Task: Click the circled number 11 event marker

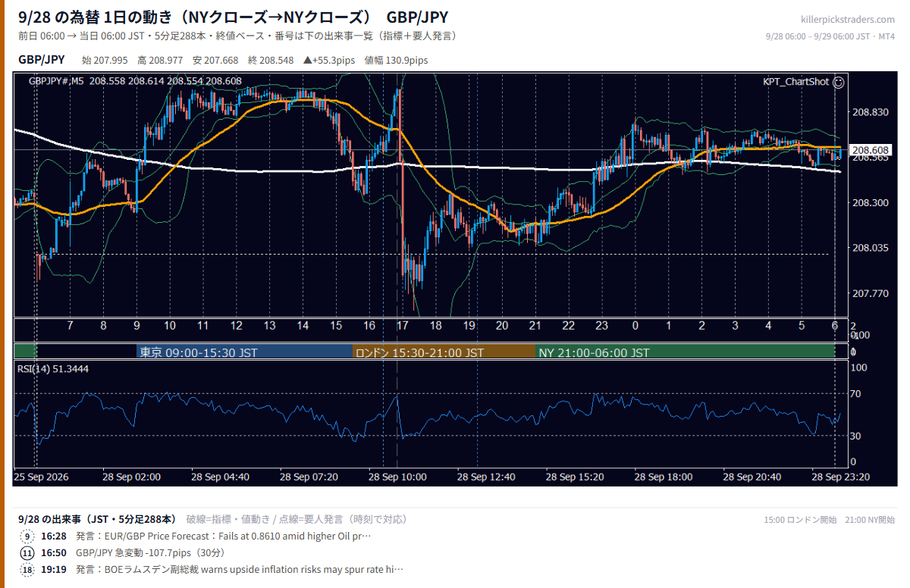Action: click(x=27, y=553)
